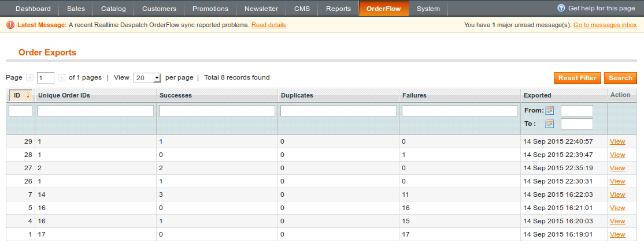Click the Exported date 14 Sep 2015 16:22:03
The width and height of the screenshot is (644, 251).
point(558,194)
